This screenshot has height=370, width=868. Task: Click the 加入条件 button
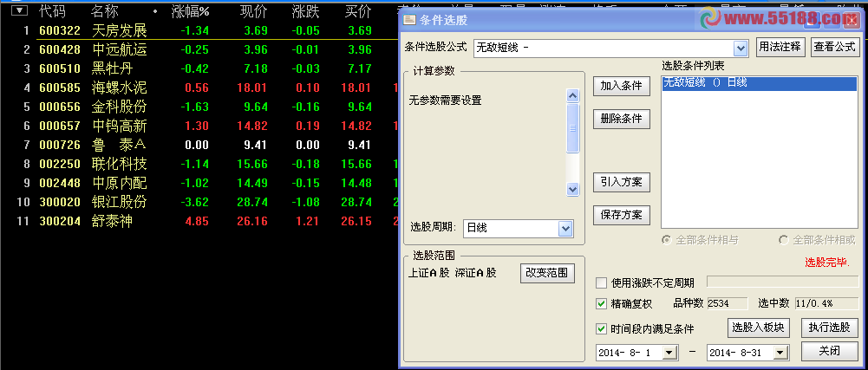pos(621,86)
